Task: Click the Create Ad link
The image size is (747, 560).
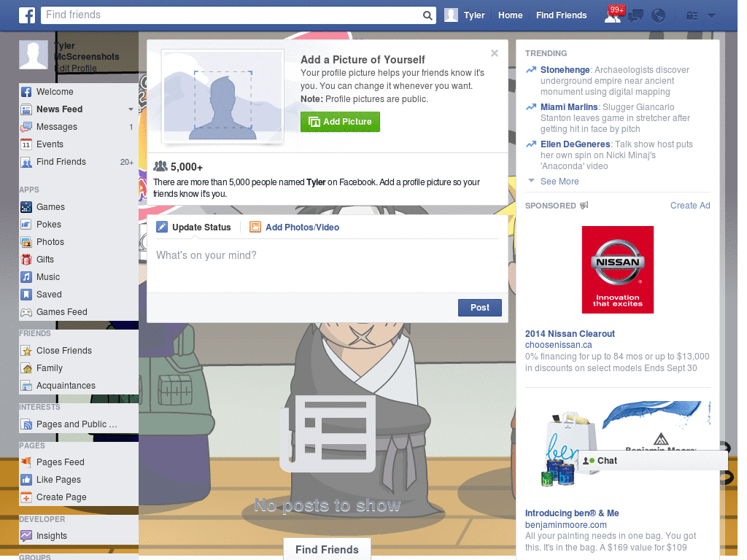Action: click(x=690, y=206)
